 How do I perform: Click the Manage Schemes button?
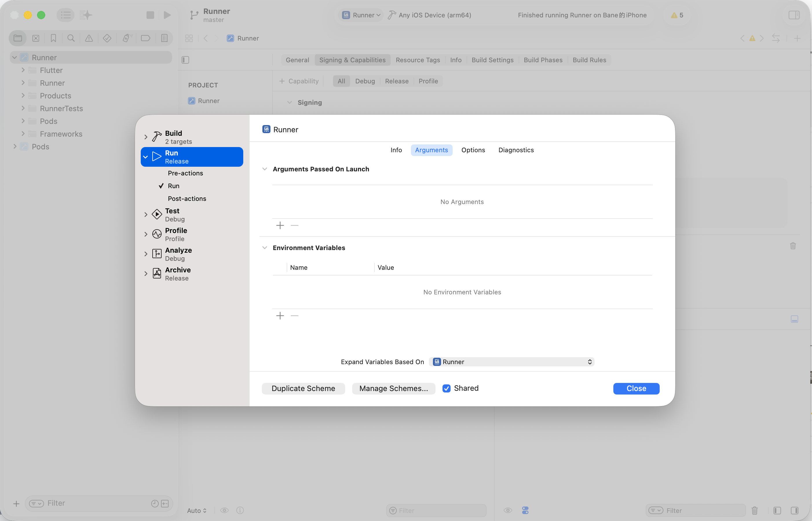coord(393,389)
